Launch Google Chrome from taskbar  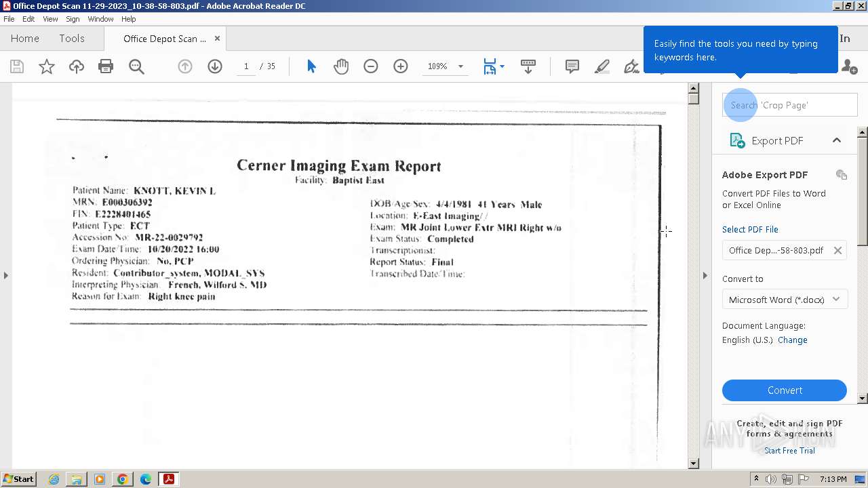coord(123,479)
